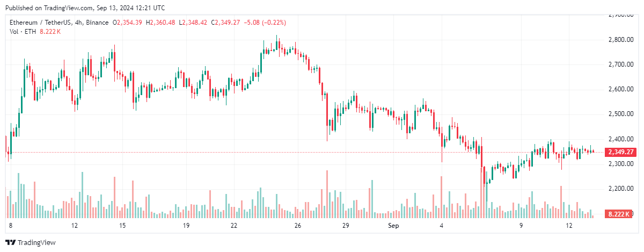Click the 2,500.00 price axis label

[621, 114]
